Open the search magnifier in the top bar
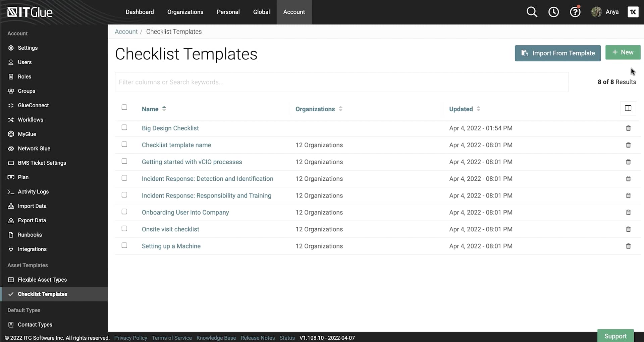This screenshot has width=644, height=342. coord(532,12)
